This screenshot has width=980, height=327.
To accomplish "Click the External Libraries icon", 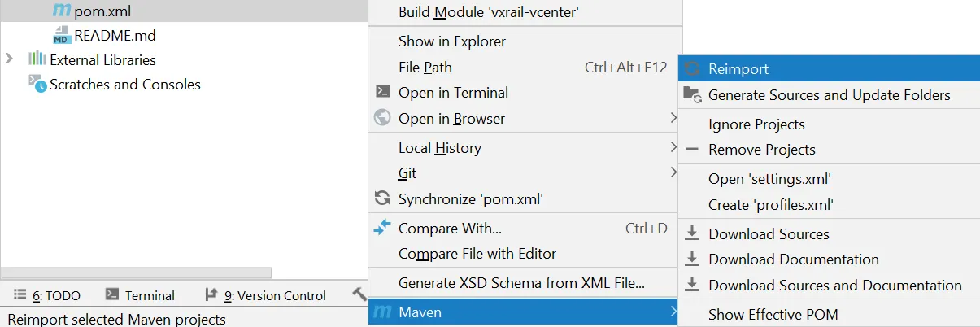I will coord(37,59).
